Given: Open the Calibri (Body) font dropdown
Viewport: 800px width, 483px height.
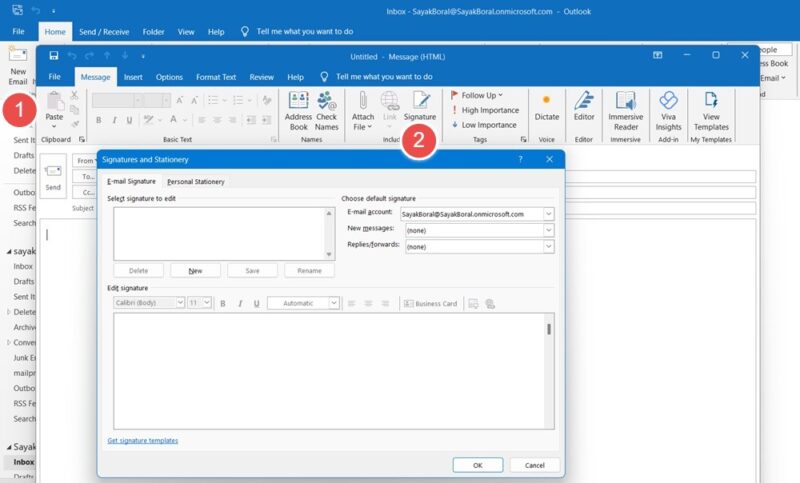Looking at the screenshot, I should point(180,302).
